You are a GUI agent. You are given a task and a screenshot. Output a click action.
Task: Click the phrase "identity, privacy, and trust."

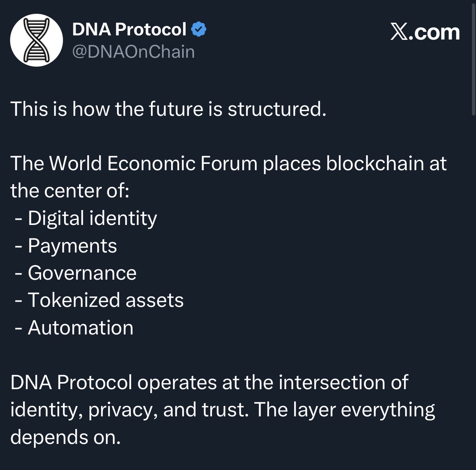click(129, 410)
